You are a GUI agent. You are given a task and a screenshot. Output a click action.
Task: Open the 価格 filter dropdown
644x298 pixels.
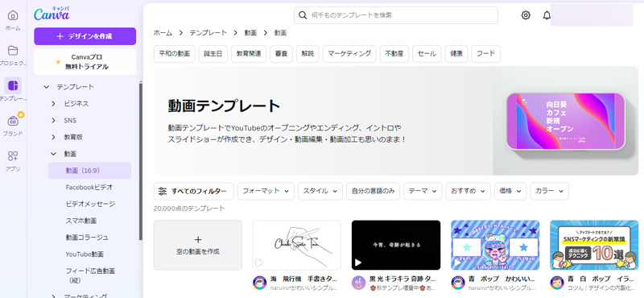[x=510, y=191]
